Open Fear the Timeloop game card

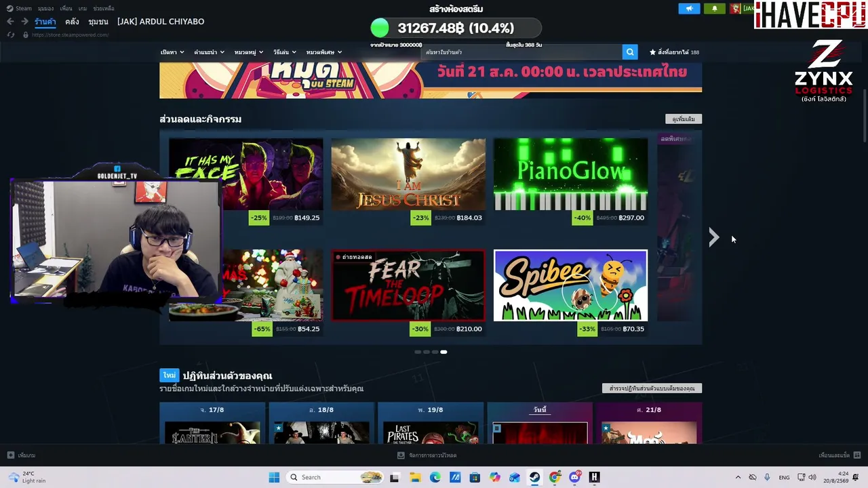[408, 293]
